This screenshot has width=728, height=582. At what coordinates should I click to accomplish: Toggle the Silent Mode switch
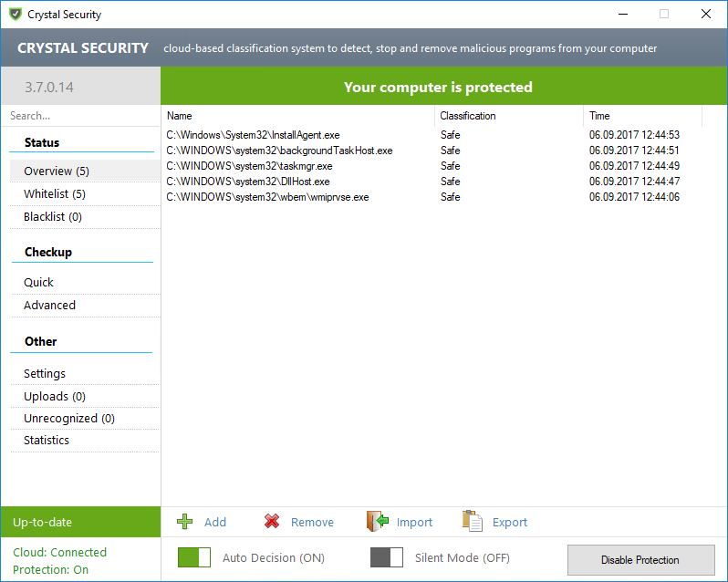pos(387,557)
